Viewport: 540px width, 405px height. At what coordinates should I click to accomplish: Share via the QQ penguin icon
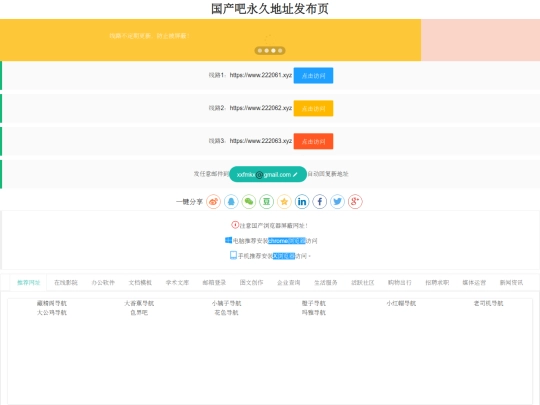pos(231,201)
